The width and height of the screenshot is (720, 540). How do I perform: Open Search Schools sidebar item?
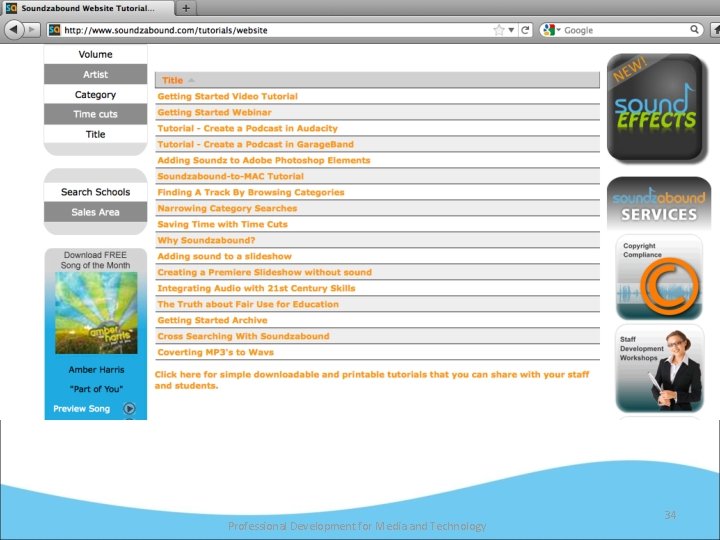point(96,192)
